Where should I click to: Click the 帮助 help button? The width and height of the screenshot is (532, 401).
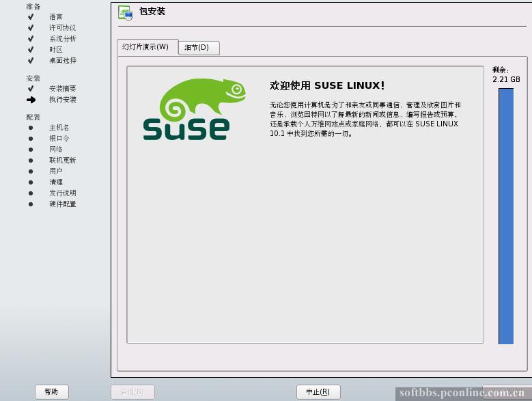pos(52,392)
